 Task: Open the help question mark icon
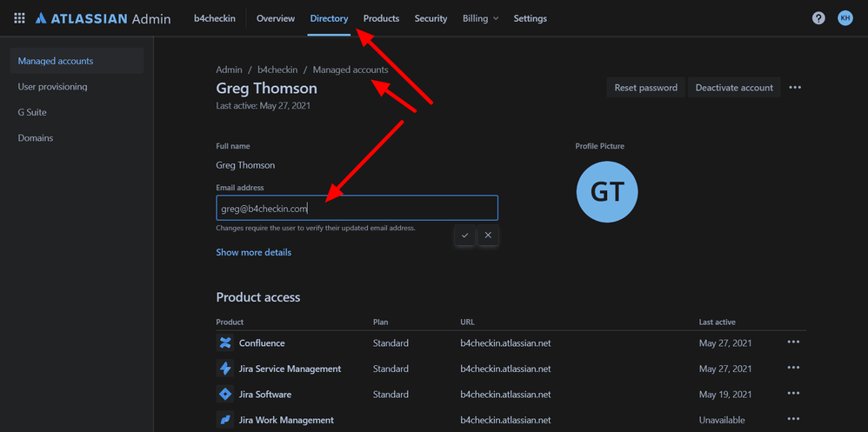click(x=818, y=18)
